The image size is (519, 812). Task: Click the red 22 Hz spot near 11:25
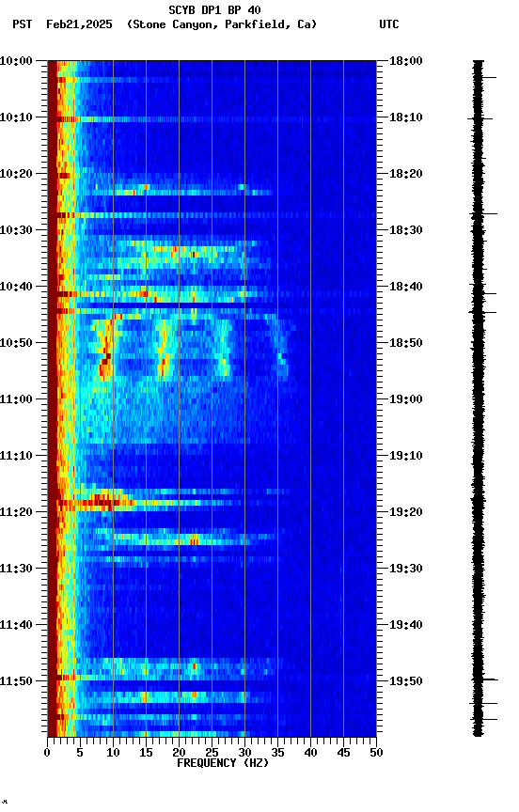[x=195, y=541]
